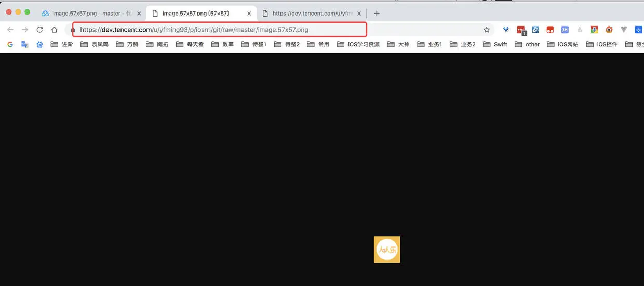644x286 pixels.
Task: Click the gray faded person extension icon
Action: 580,30
